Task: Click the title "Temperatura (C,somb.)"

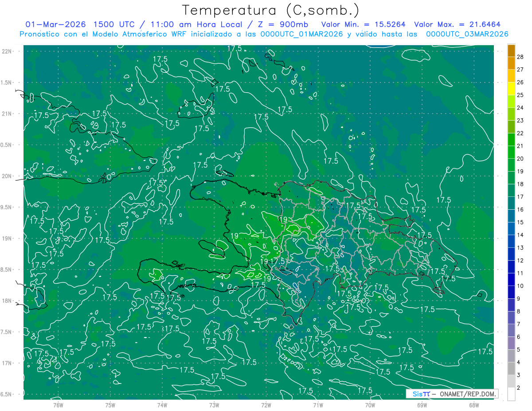Action: [271, 10]
